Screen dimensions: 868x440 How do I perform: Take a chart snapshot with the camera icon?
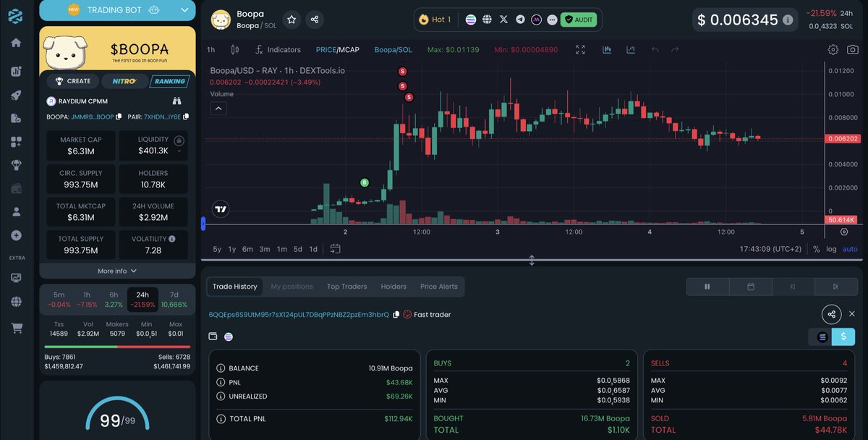point(853,50)
